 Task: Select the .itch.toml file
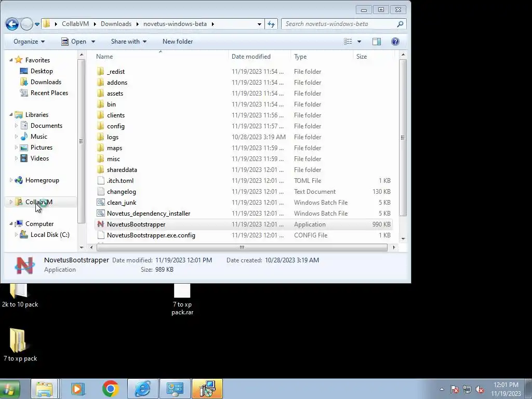(x=120, y=180)
